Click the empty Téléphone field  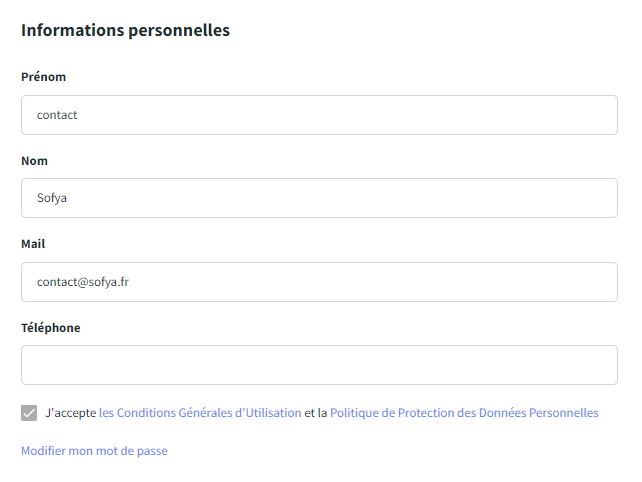click(x=319, y=365)
